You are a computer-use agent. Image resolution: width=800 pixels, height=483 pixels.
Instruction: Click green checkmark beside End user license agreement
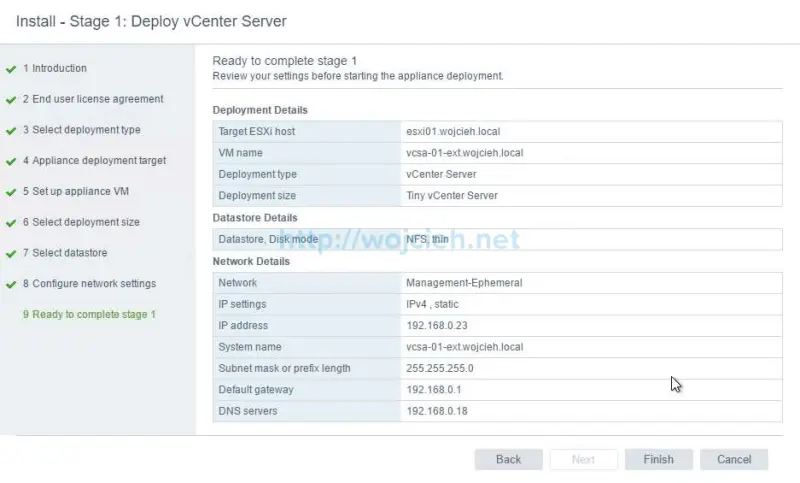[x=11, y=100]
